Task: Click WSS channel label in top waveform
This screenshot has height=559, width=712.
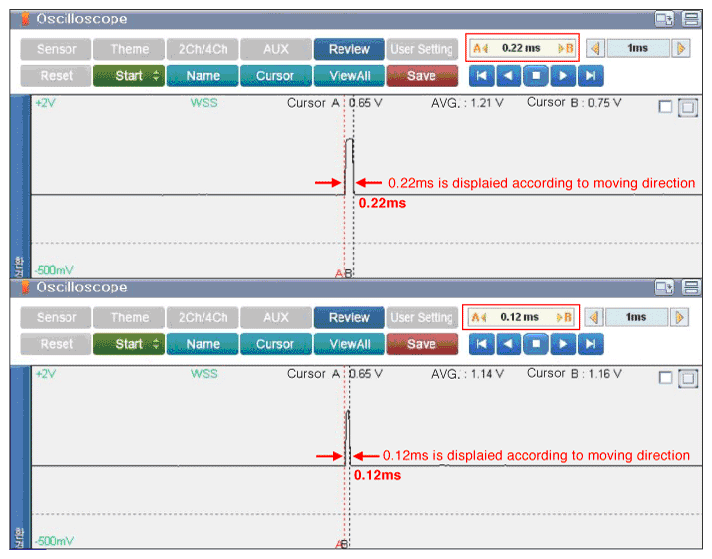Action: tap(204, 103)
